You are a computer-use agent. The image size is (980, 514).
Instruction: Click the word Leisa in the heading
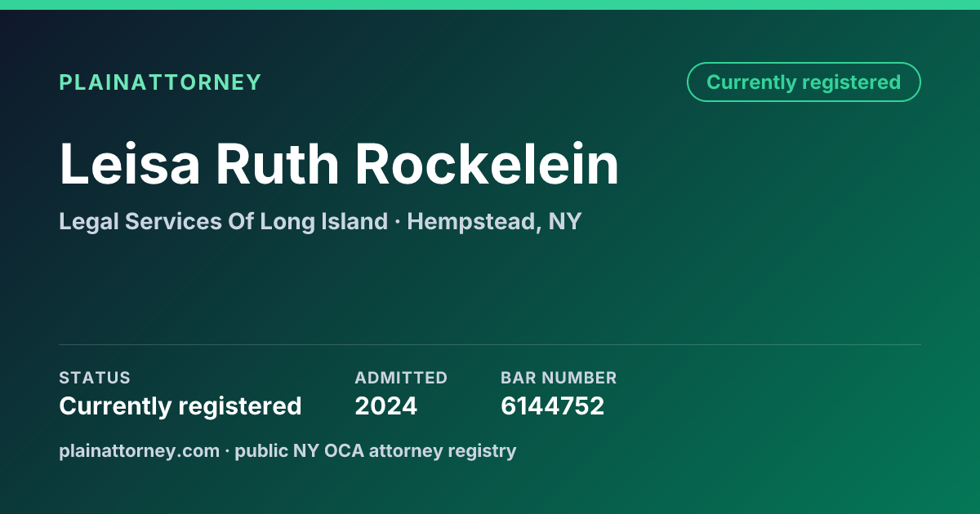point(129,164)
